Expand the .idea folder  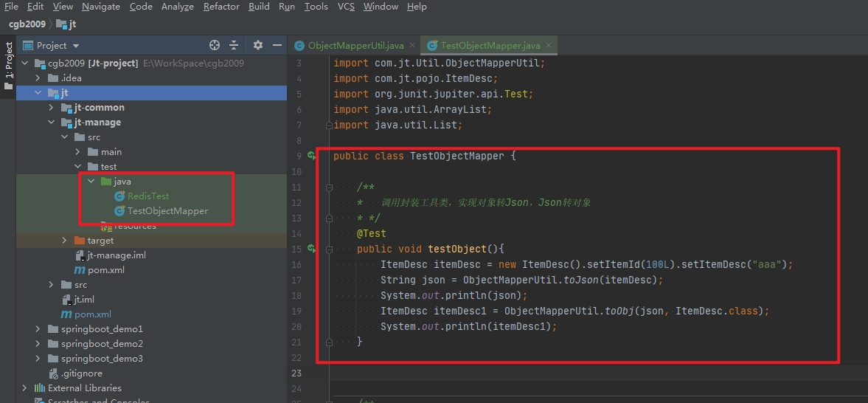click(38, 78)
